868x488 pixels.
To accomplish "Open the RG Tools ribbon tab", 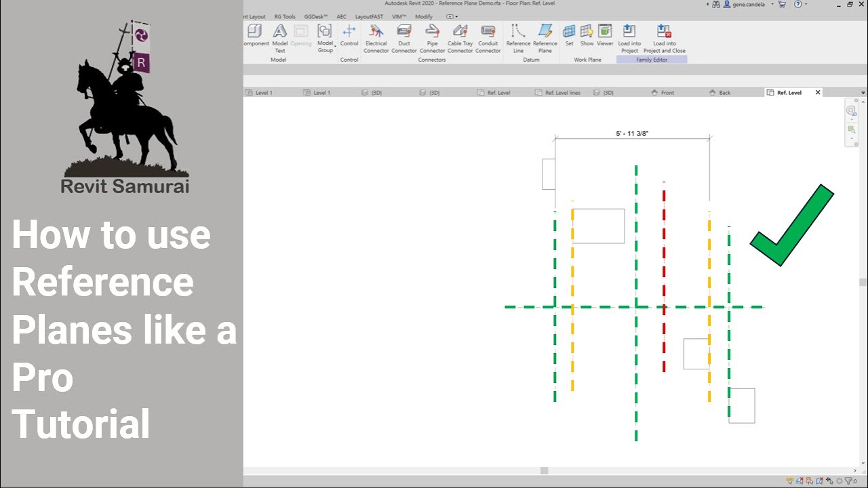I will [x=285, y=16].
